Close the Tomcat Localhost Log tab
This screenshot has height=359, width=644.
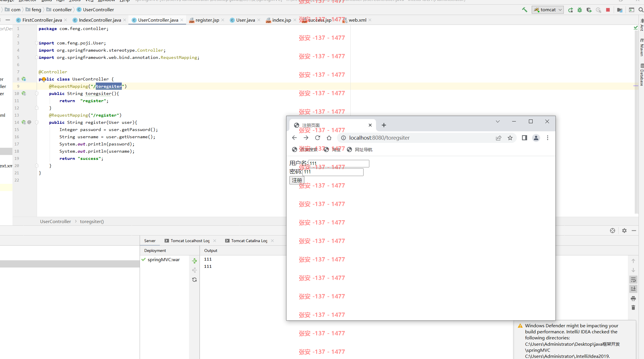pyautogui.click(x=215, y=241)
